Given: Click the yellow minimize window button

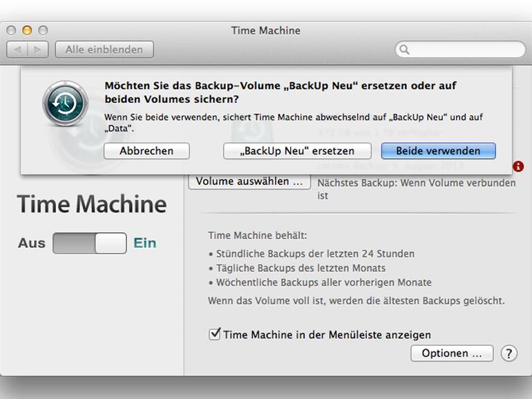Looking at the screenshot, I should pos(27,30).
